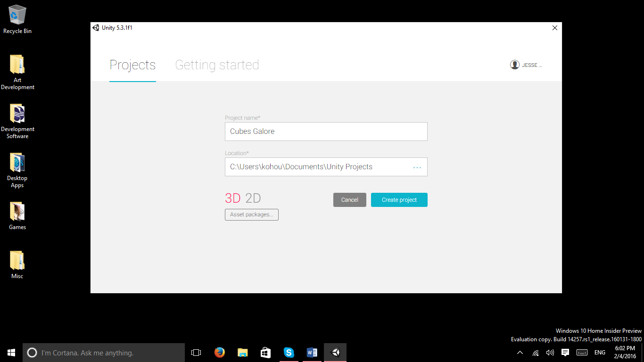
Task: Select the Development Software folder icon
Action: pos(17,121)
